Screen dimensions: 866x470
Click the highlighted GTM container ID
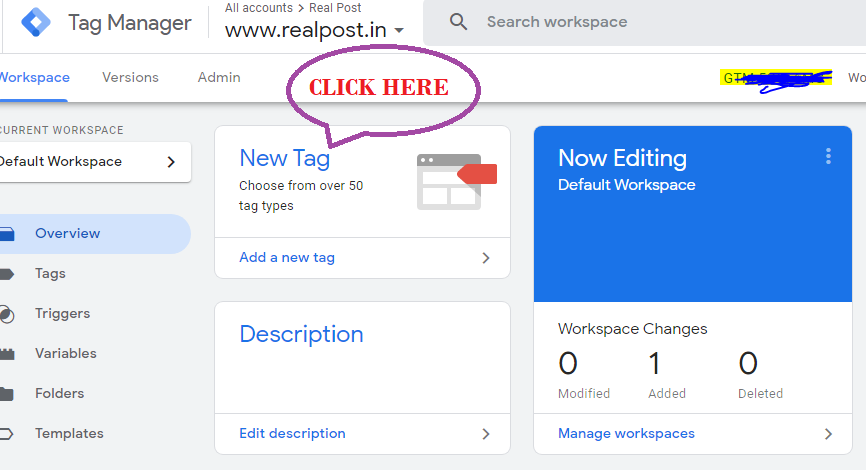pos(776,78)
